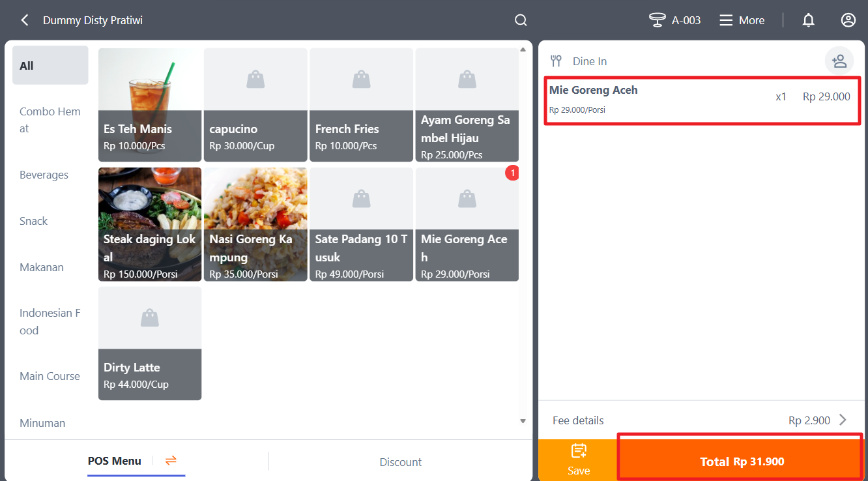This screenshot has height=481, width=868.
Task: Toggle the POS Menu swap arrows
Action: pyautogui.click(x=171, y=461)
